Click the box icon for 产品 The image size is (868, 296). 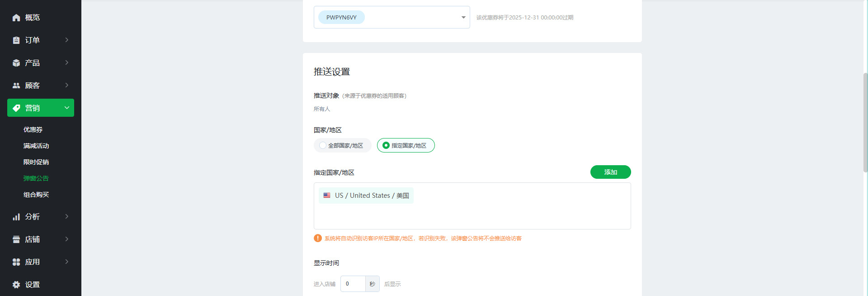[16, 63]
